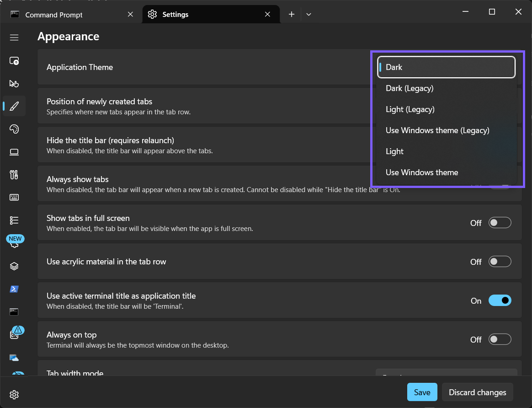Open the hamburger navigation menu
This screenshot has width=532, height=408.
pyautogui.click(x=14, y=38)
